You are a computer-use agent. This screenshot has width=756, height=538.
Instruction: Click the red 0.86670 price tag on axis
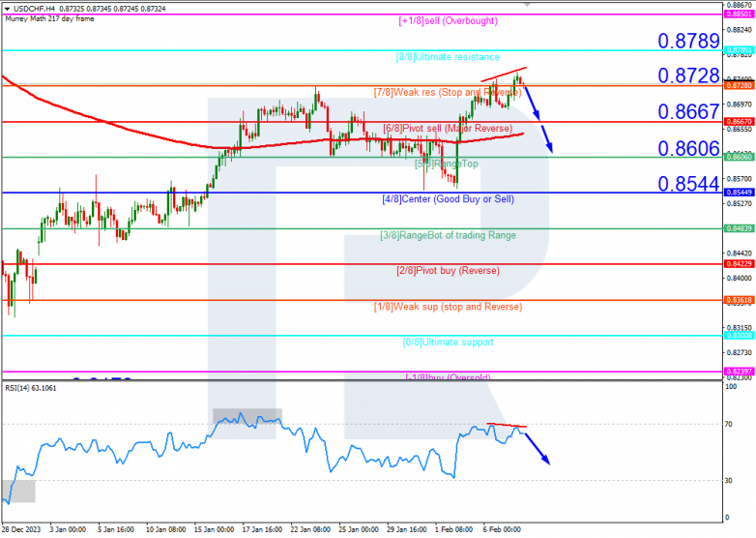click(x=739, y=122)
